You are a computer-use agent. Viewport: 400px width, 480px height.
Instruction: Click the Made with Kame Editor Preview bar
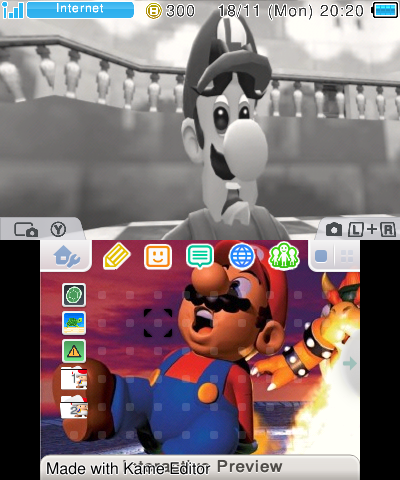click(200, 467)
